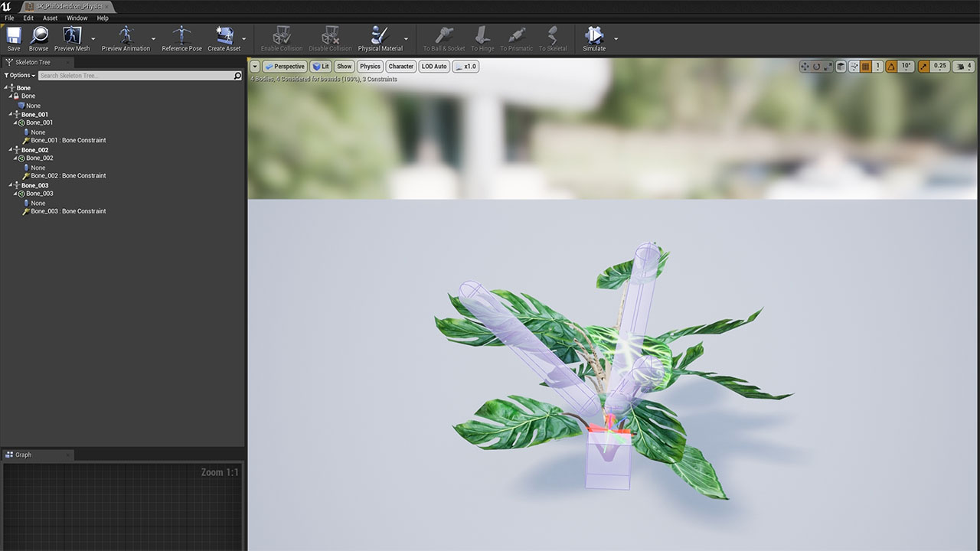This screenshot has height=551, width=980.
Task: Select 'Bone_001 : Bone Constraint' row
Action: pos(68,141)
